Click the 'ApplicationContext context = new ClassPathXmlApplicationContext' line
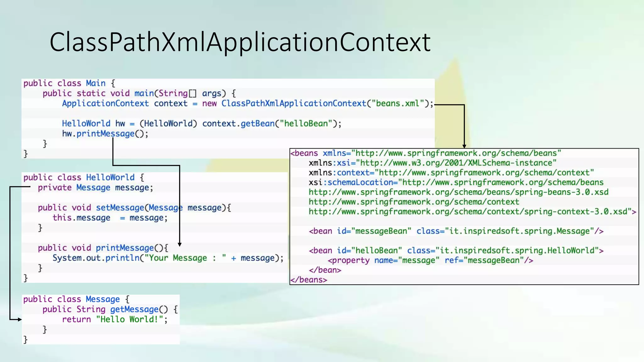This screenshot has width=644, height=362. click(247, 103)
